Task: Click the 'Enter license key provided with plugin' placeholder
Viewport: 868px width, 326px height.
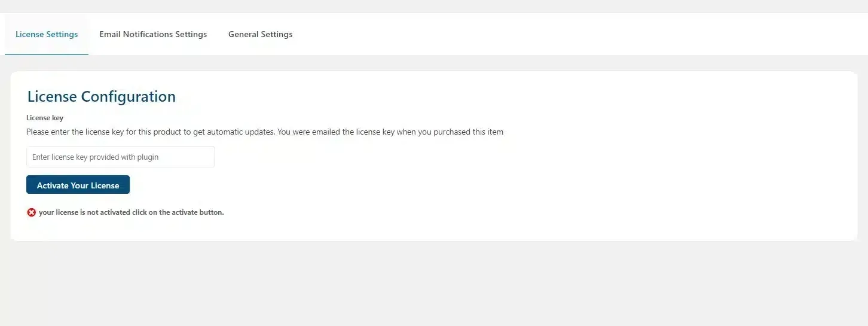Action: tap(96, 157)
